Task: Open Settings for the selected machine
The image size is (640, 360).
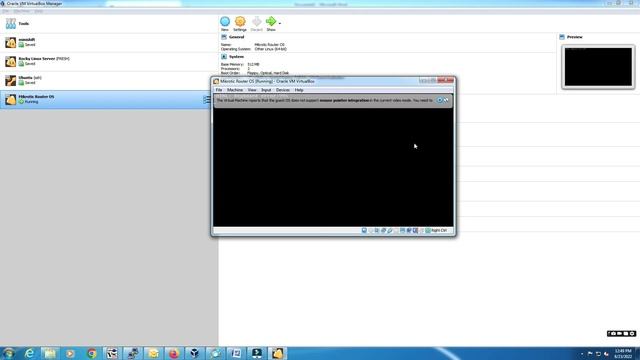Action: [x=240, y=22]
